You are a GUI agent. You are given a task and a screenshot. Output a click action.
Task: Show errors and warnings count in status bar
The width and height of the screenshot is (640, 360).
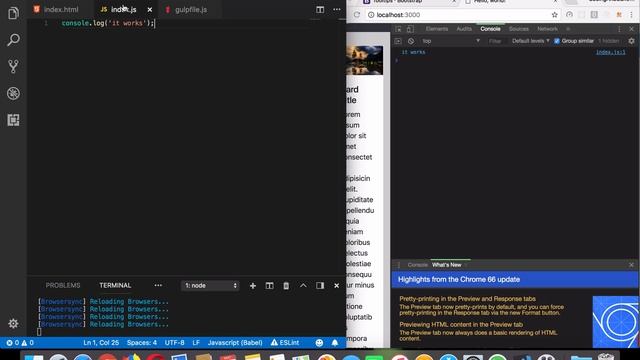[20, 343]
